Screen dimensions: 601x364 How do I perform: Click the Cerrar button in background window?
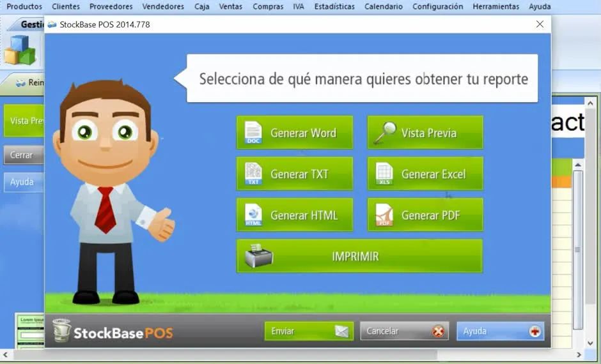pos(24,155)
